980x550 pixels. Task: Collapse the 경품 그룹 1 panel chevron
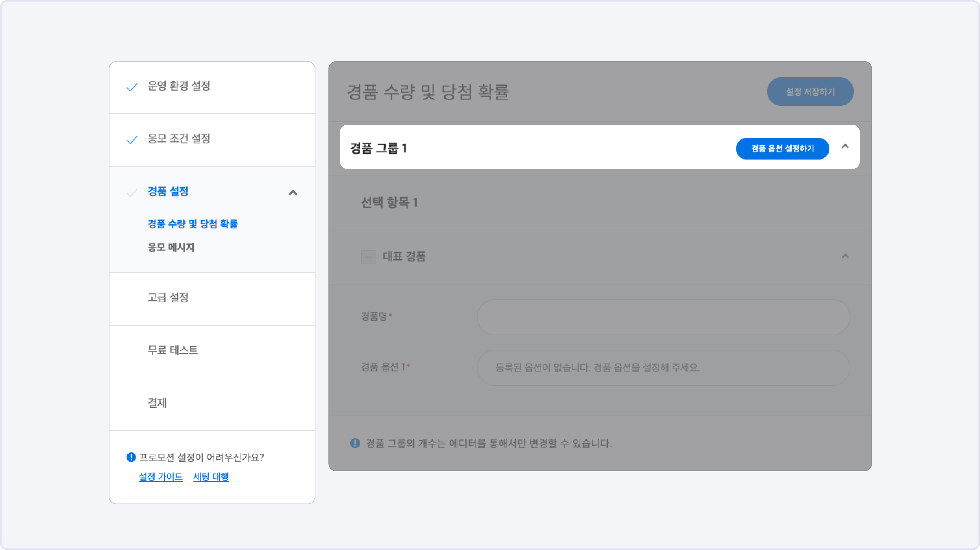845,146
